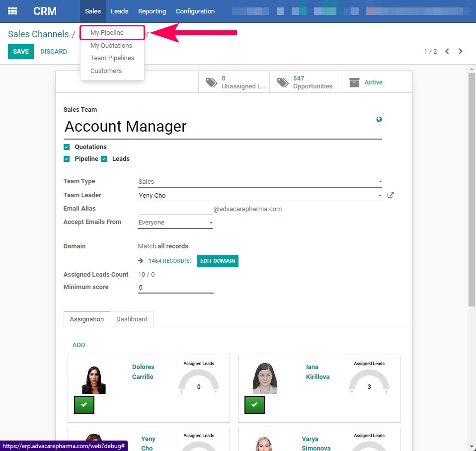Open the apps grid menu icon
This screenshot has height=451, width=476.
pos(12,11)
